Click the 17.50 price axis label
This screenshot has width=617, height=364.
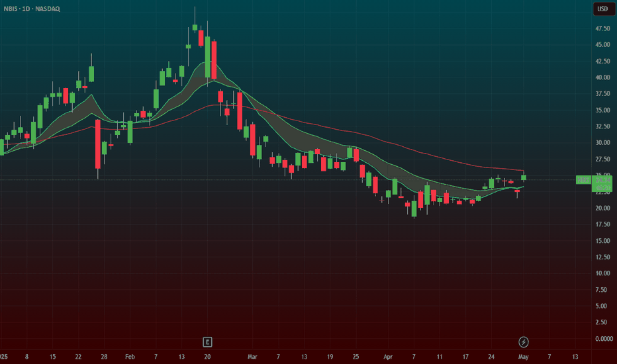pyautogui.click(x=602, y=224)
